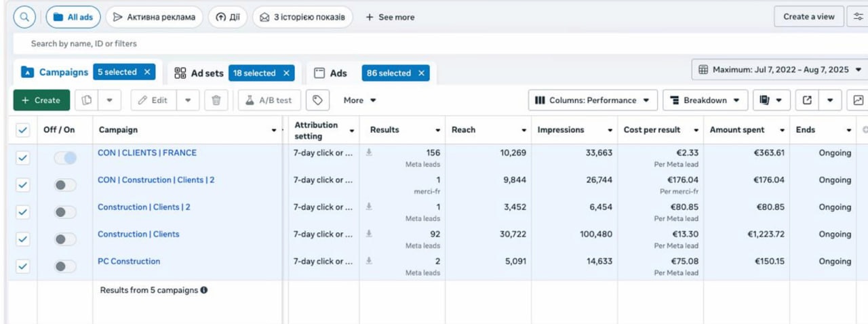
Task: Click See more views
Action: 390,17
